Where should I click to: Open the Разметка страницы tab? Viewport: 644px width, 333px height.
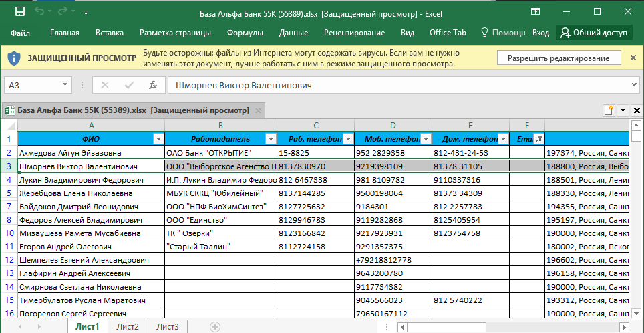[176, 33]
